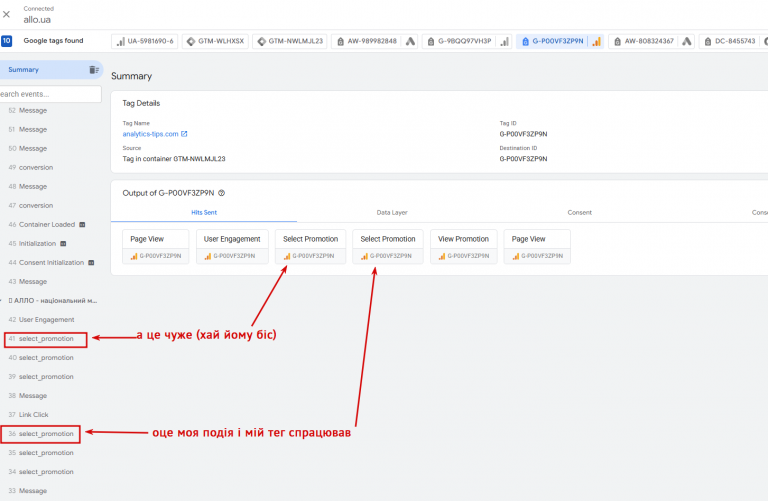Select the UA-5981690-6 tag chip

click(144, 41)
